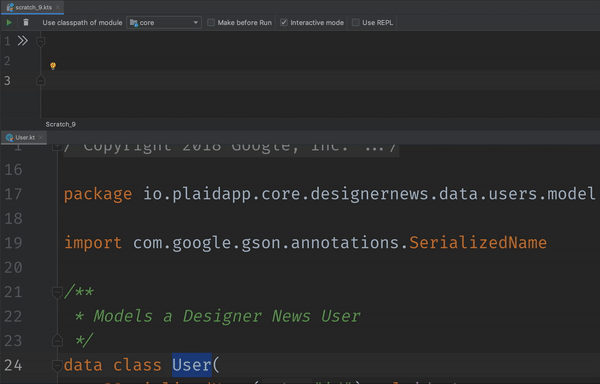Screen dimensions: 600x384
Task: Click the import keyword on line 19
Action: 93,243
